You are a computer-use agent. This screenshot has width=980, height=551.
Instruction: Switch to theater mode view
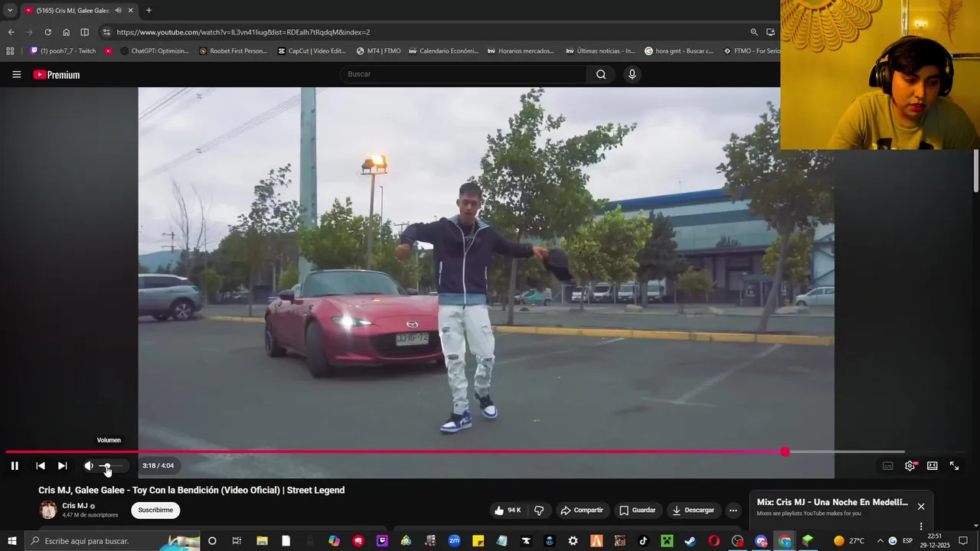[932, 465]
